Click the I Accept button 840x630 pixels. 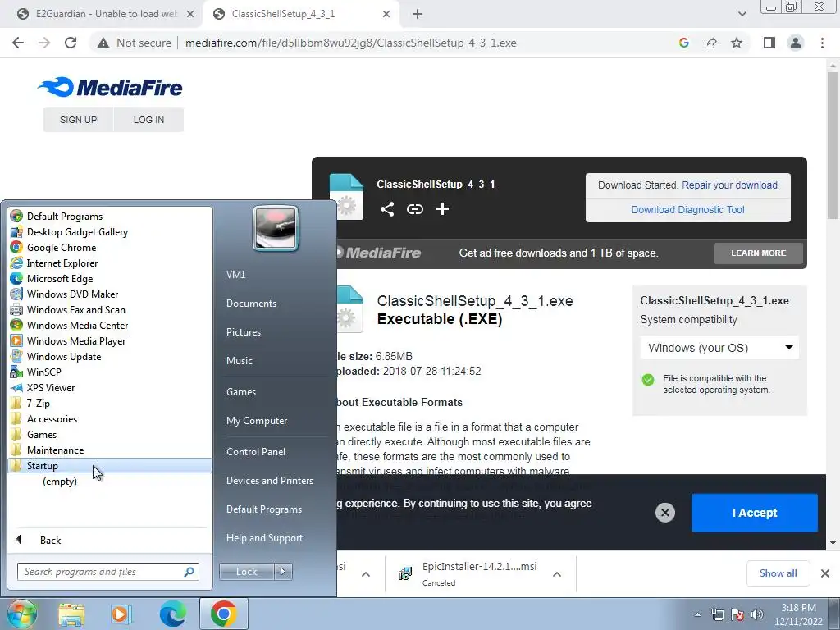[x=755, y=513]
